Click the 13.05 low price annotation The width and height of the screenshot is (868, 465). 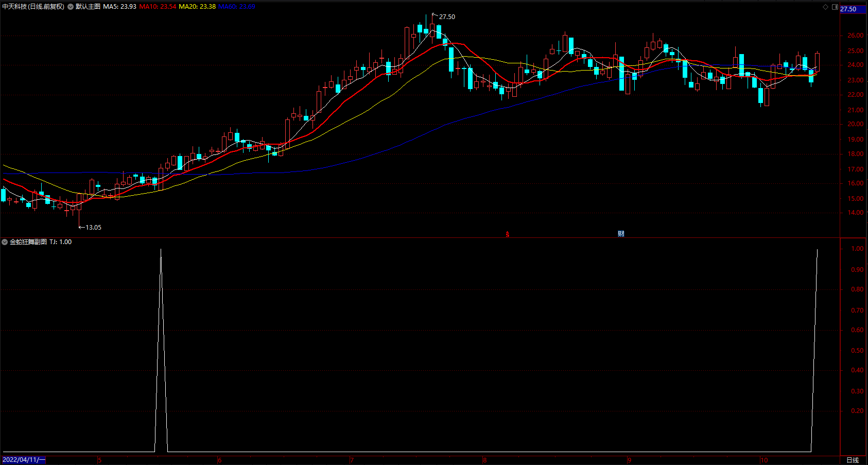[93, 228]
